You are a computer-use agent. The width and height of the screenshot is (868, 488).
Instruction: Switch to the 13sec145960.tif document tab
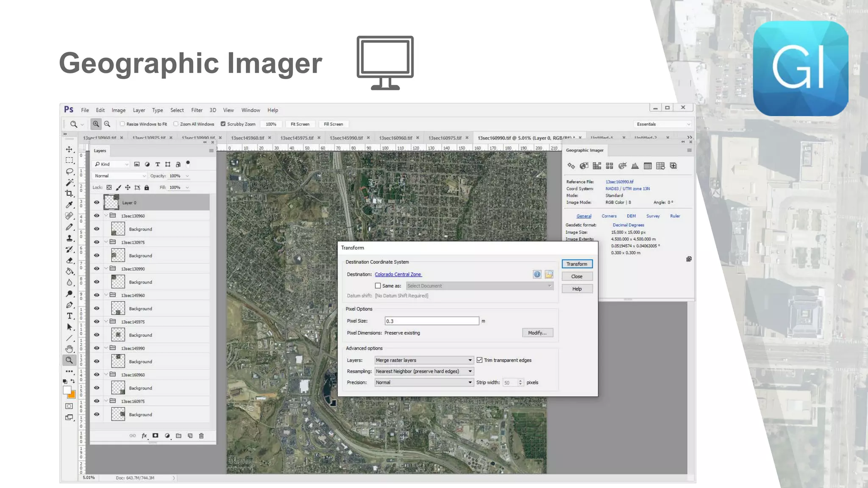coord(248,138)
